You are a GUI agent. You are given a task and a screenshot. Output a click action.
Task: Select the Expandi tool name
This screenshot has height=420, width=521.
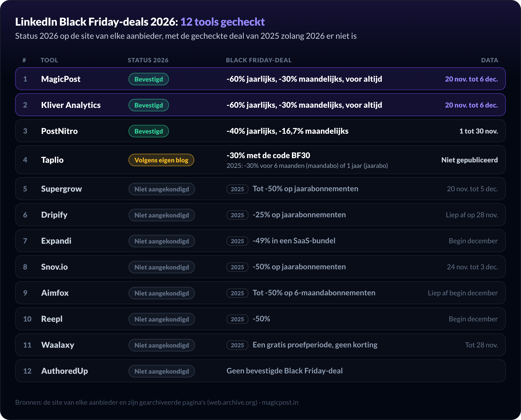[x=56, y=241]
